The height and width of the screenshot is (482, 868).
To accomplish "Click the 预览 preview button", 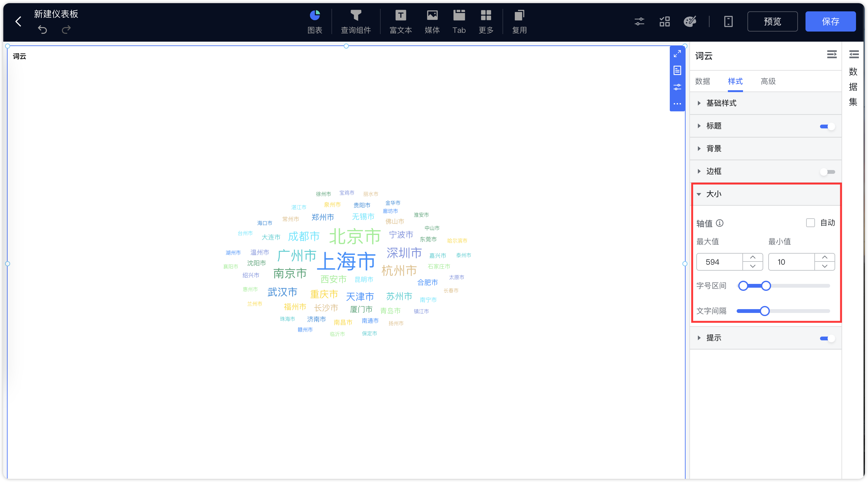I will tap(772, 21).
